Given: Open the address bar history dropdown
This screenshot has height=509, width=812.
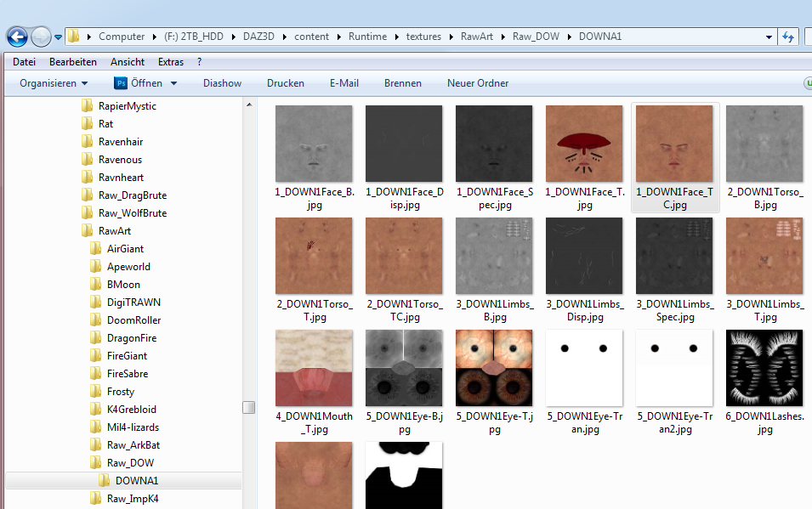Looking at the screenshot, I should click(769, 37).
